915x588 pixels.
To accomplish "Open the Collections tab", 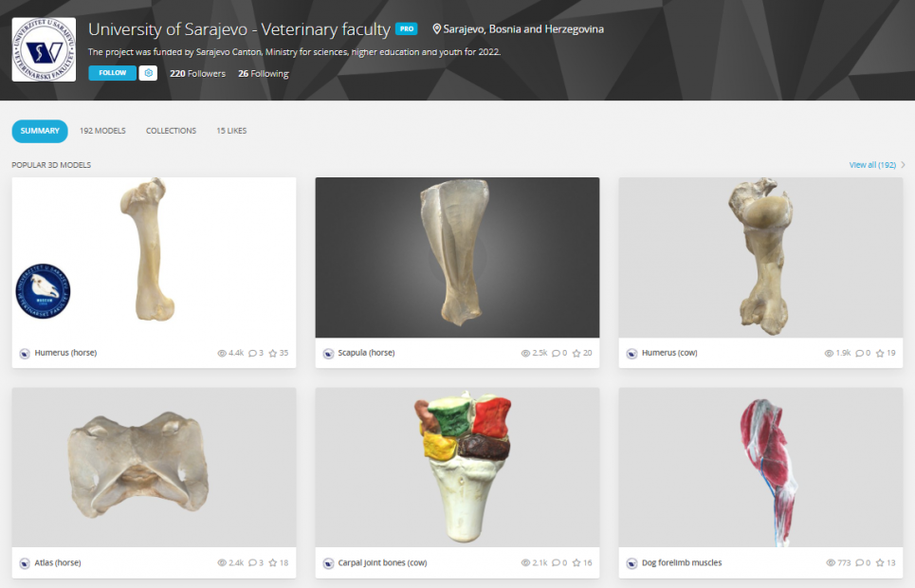I will point(171,131).
